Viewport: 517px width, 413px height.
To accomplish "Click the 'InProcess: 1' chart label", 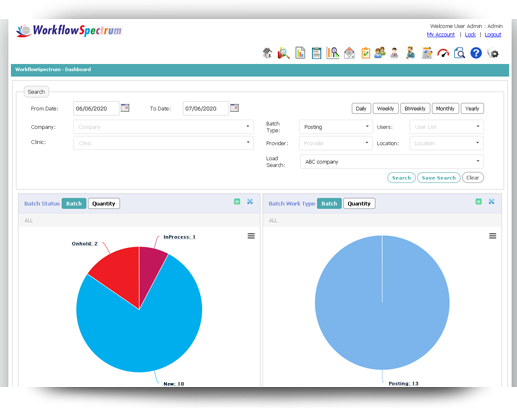I will 179,237.
